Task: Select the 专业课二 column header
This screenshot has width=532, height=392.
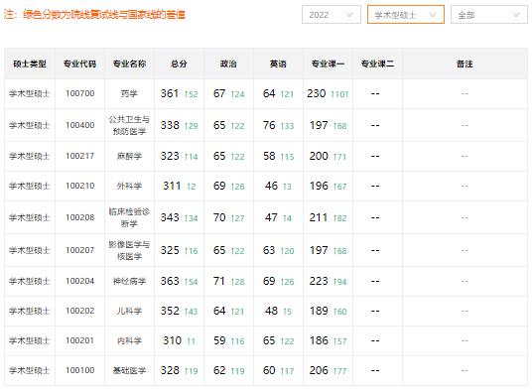Action: (x=377, y=64)
